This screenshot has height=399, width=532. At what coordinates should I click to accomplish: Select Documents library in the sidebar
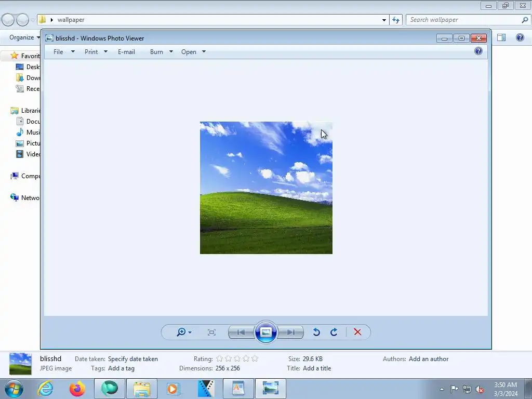[x=28, y=121]
